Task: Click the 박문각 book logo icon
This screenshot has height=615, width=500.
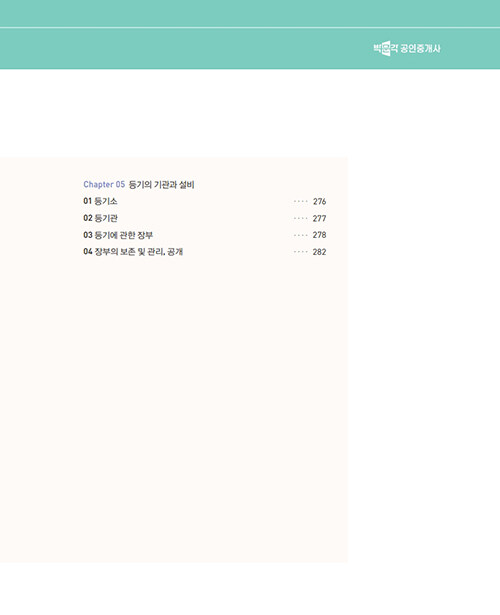Action: (386, 48)
